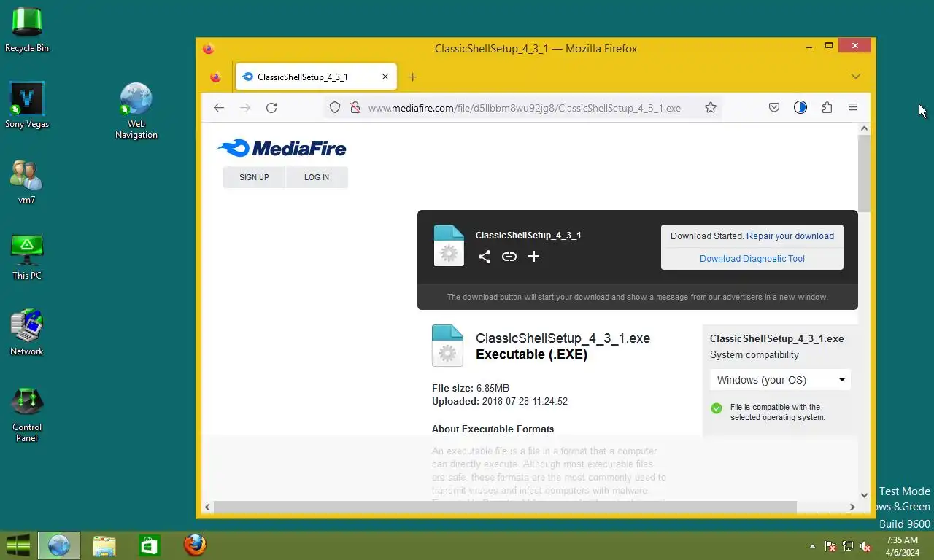Click the vertical scrollbar thumb
Viewport: 934px width, 560px height.
pyautogui.click(x=864, y=174)
